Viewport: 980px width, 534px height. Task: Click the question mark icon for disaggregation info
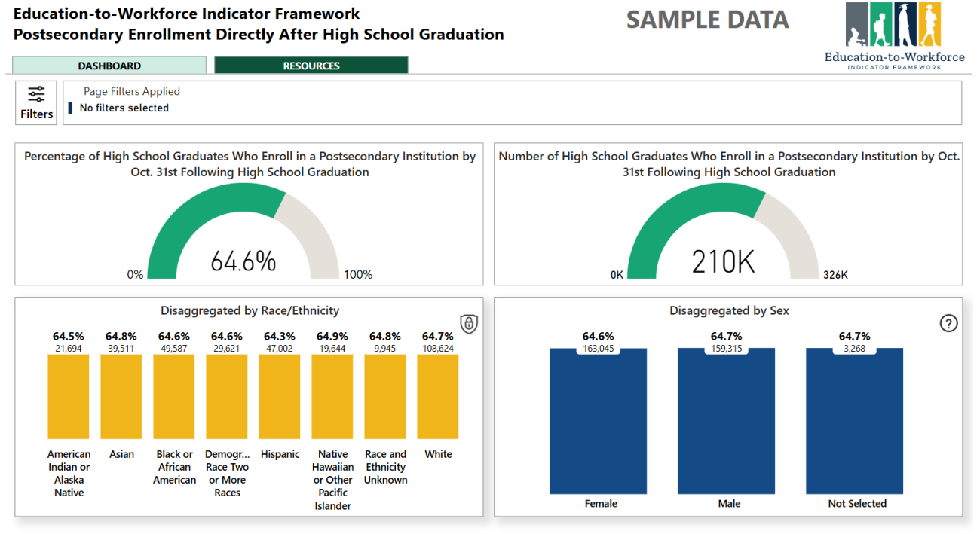coord(949,323)
